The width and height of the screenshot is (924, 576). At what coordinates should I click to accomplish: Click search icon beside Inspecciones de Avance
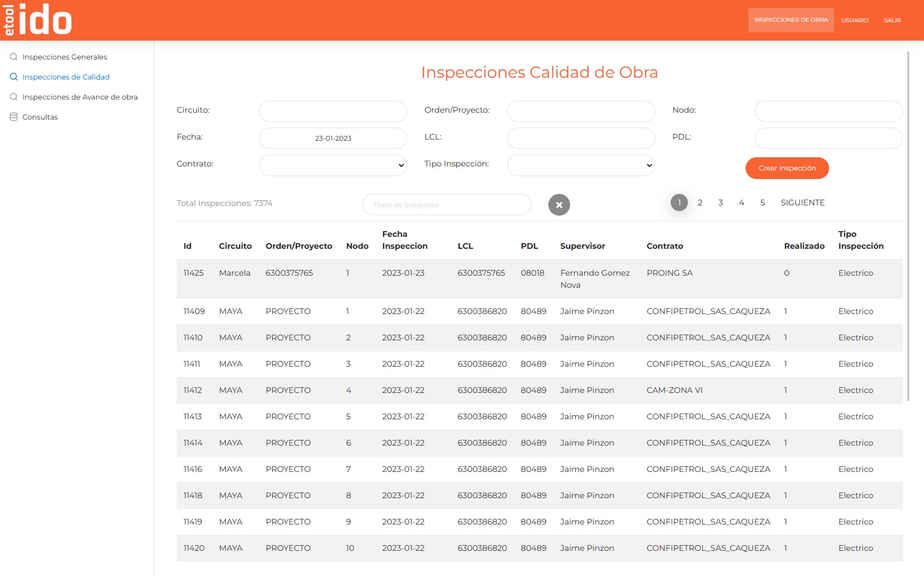coord(14,97)
